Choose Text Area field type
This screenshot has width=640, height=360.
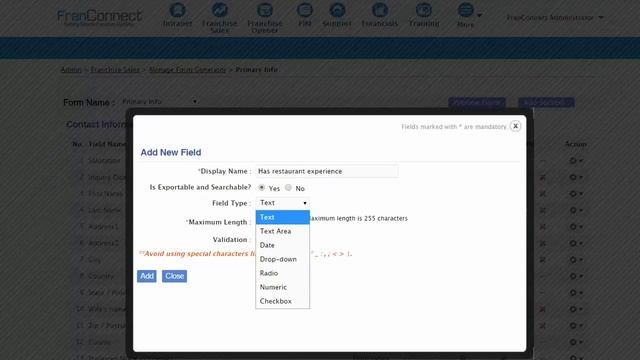click(x=282, y=231)
